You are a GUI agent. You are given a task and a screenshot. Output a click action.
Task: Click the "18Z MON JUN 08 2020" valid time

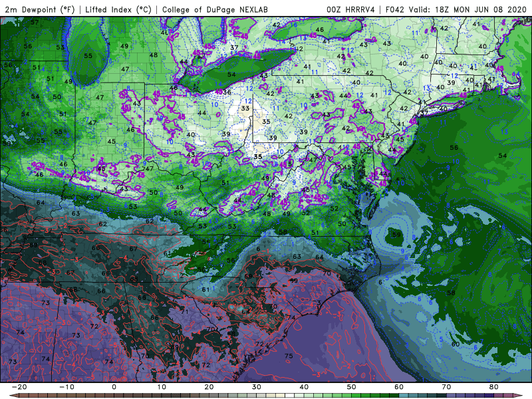481,10
